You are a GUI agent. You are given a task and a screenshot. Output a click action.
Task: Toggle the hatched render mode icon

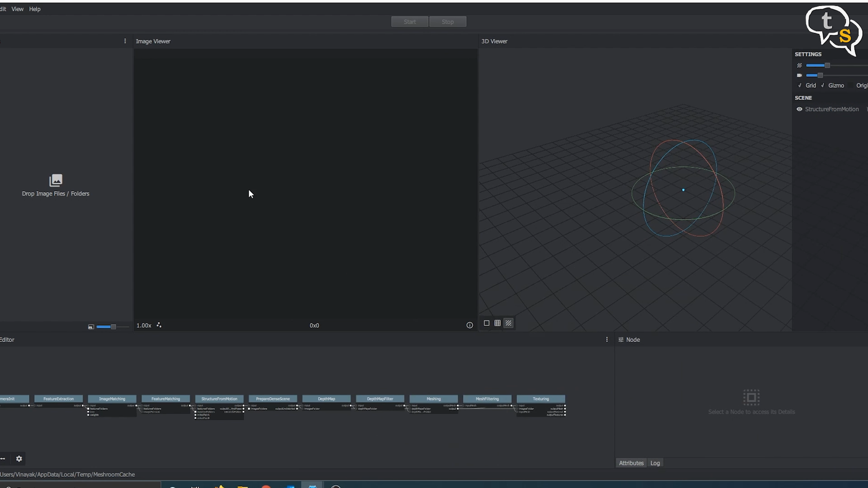tap(508, 323)
